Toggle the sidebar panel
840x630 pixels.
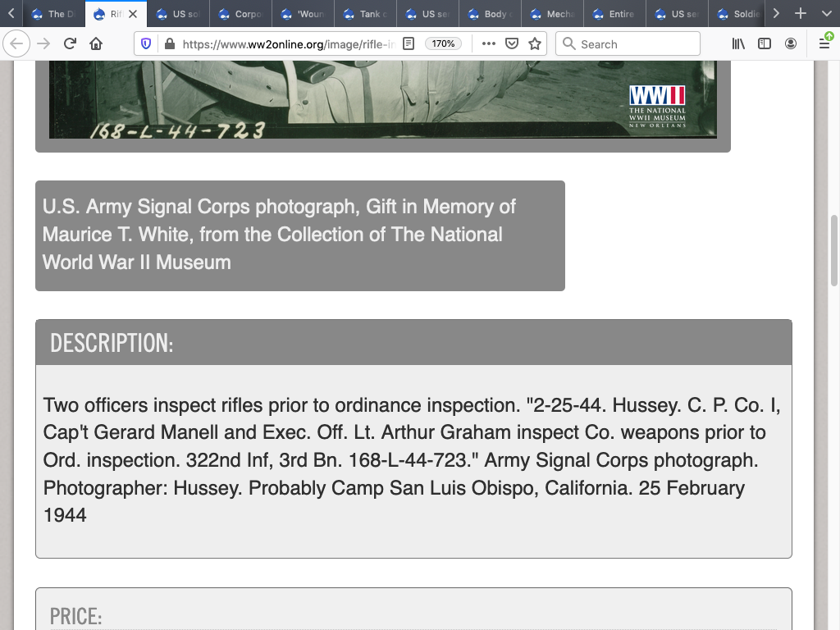(765, 44)
